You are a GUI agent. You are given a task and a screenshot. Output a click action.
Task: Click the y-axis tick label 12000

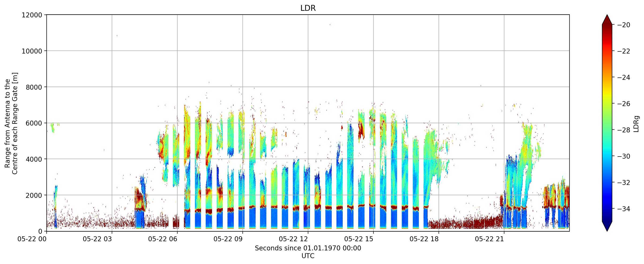coord(32,15)
